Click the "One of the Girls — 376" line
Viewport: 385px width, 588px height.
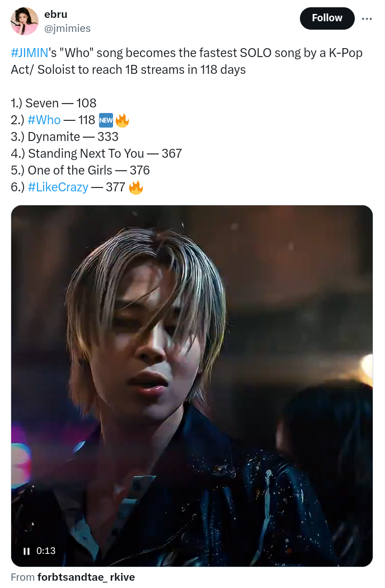click(80, 170)
